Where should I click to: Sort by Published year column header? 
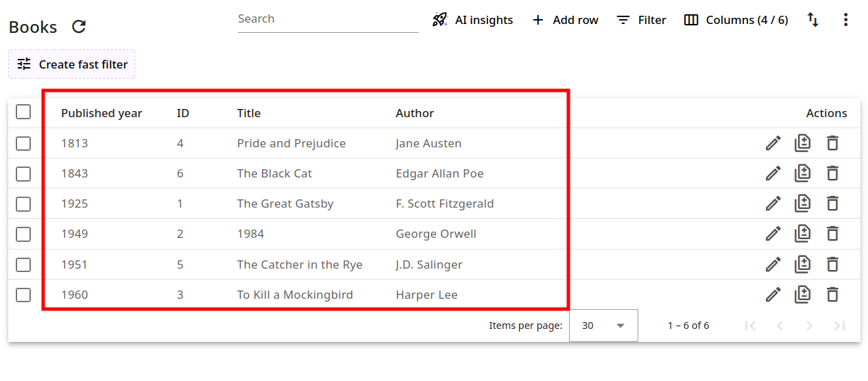click(101, 113)
